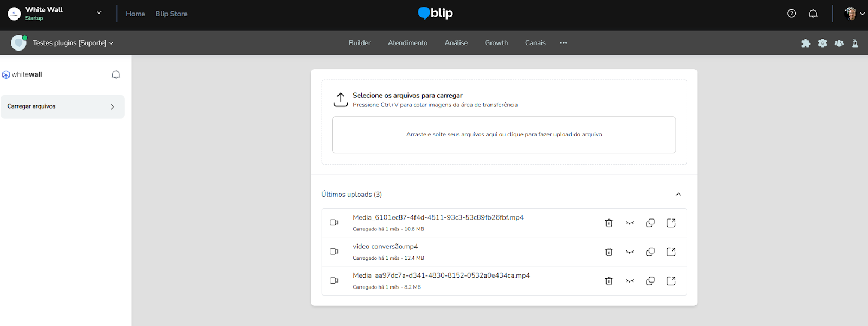This screenshot has width=868, height=326.
Task: Click the plugins puzzle piece icon
Action: pyautogui.click(x=806, y=43)
